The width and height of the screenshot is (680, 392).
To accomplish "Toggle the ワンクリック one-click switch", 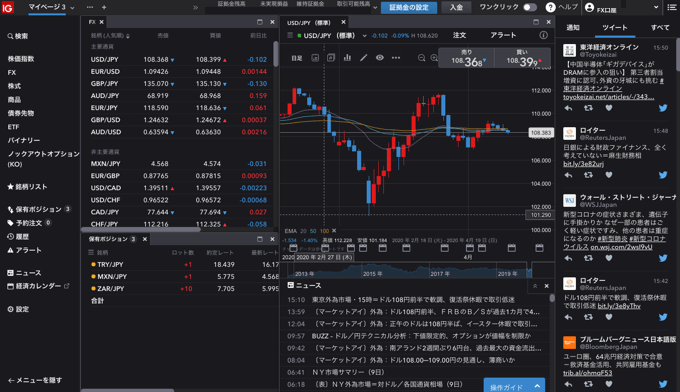I will [530, 7].
